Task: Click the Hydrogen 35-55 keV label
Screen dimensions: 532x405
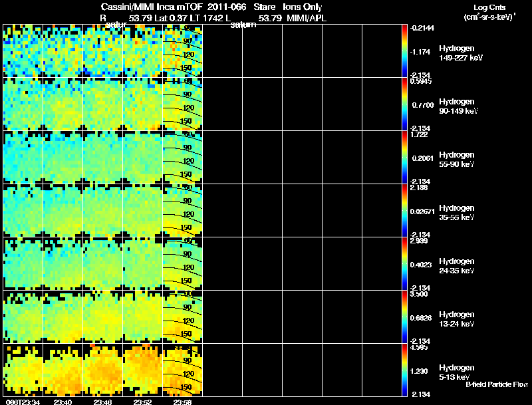Action: coord(456,213)
